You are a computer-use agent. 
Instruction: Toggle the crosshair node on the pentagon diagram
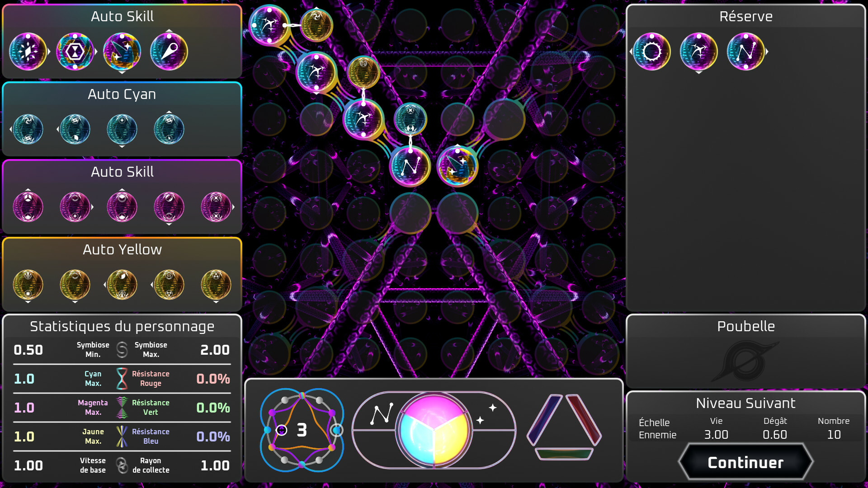(281, 429)
